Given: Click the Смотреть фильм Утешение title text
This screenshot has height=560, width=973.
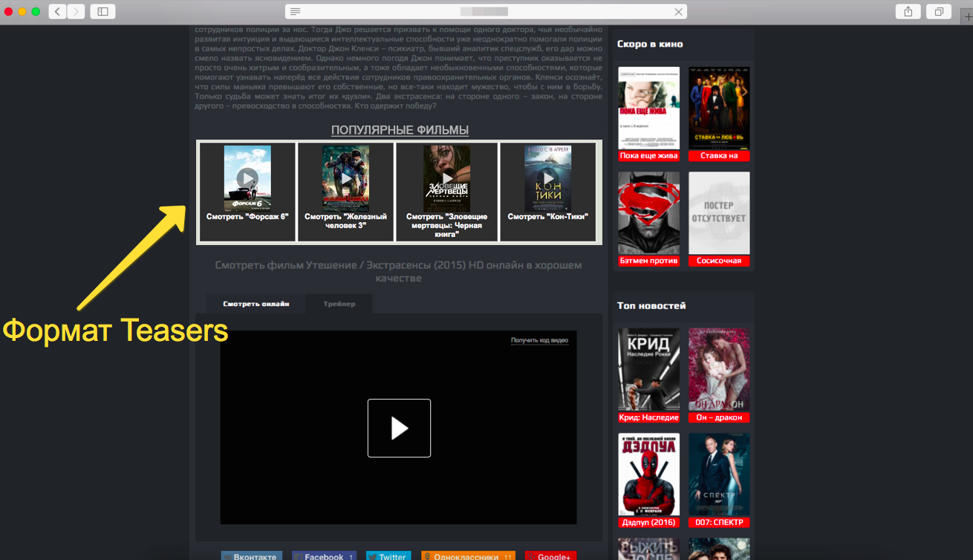Looking at the screenshot, I should (x=398, y=271).
